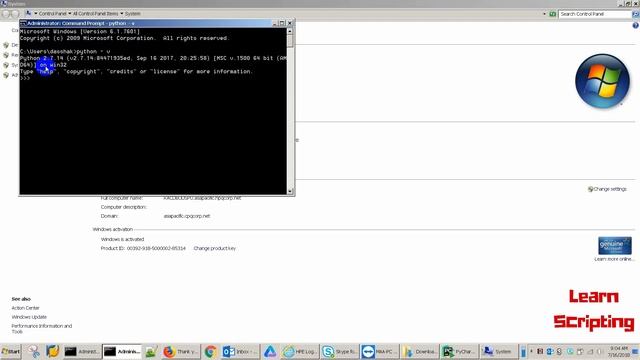
Task: Click the taskbar clock
Action: pyautogui.click(x=619, y=351)
